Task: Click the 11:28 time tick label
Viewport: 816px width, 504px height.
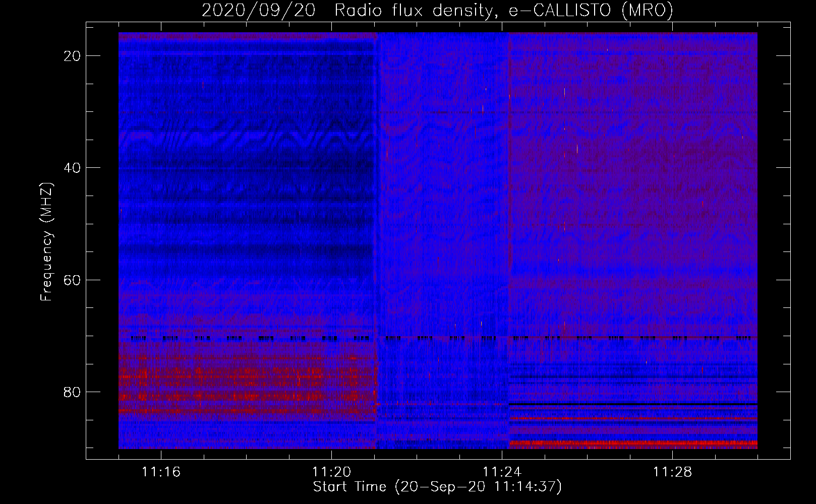Action: click(672, 472)
